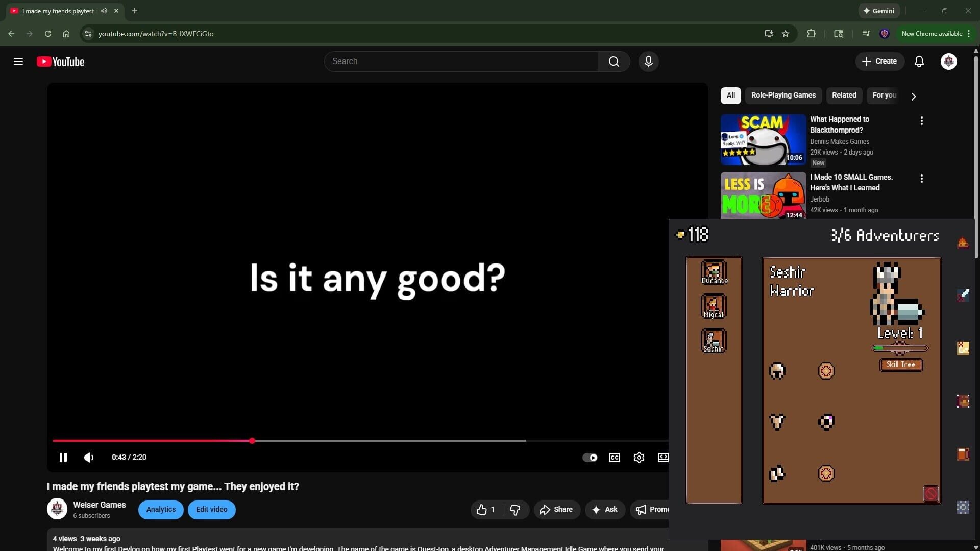The height and width of the screenshot is (551, 980).
Task: Open browser extensions puzzle icon
Action: [811, 34]
